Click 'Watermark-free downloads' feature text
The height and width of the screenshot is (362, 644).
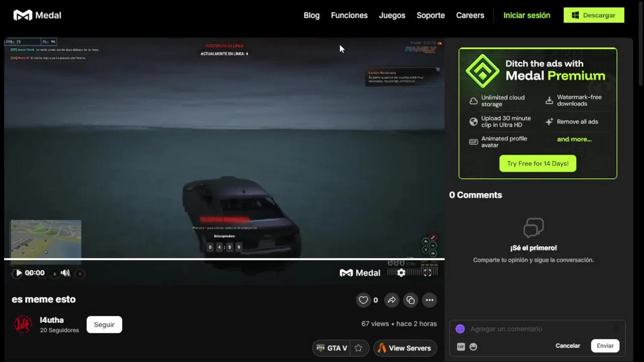click(x=579, y=101)
